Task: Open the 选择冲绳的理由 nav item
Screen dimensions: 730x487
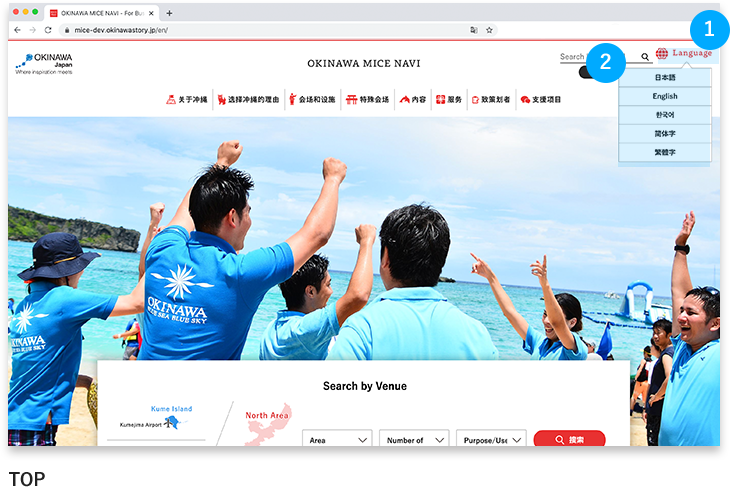Action: 249,99
